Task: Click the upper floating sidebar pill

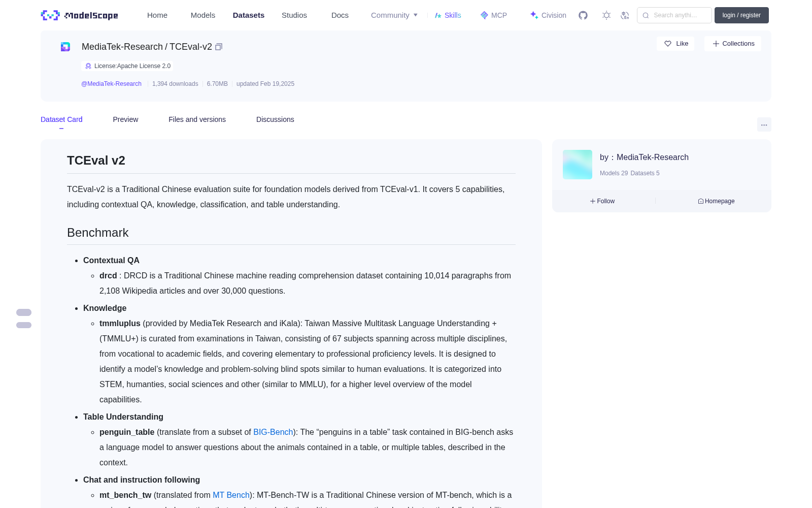Action: pos(24,312)
